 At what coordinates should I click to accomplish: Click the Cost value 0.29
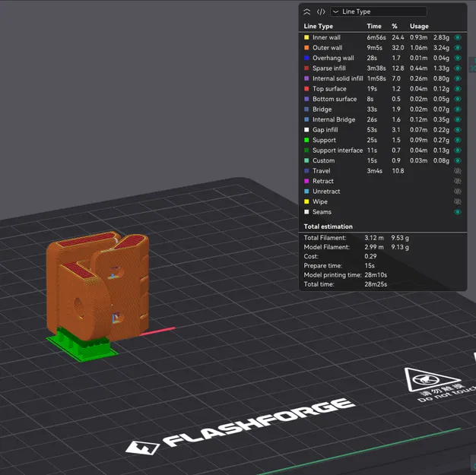(x=370, y=256)
